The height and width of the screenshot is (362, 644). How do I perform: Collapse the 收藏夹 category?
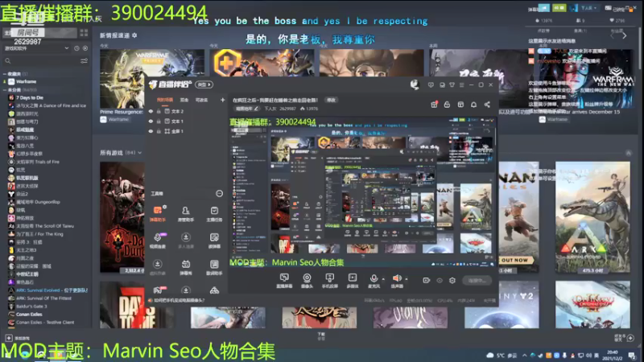pyautogui.click(x=5, y=74)
